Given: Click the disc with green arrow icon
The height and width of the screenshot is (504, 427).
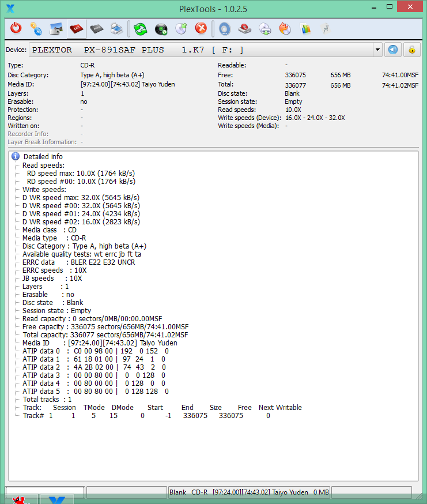Looking at the screenshot, I should (181, 29).
